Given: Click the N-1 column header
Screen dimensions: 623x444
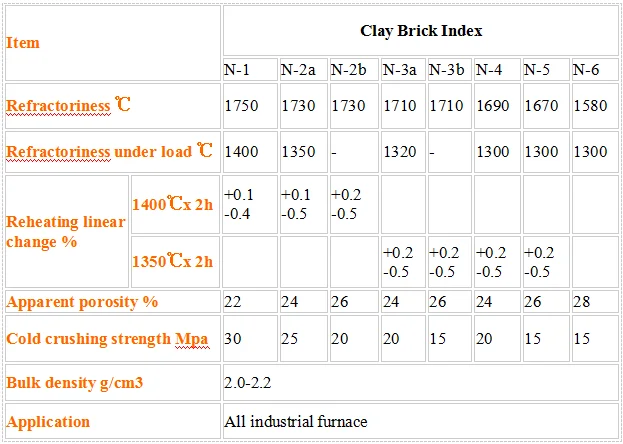Looking at the screenshot, I should [237, 70].
